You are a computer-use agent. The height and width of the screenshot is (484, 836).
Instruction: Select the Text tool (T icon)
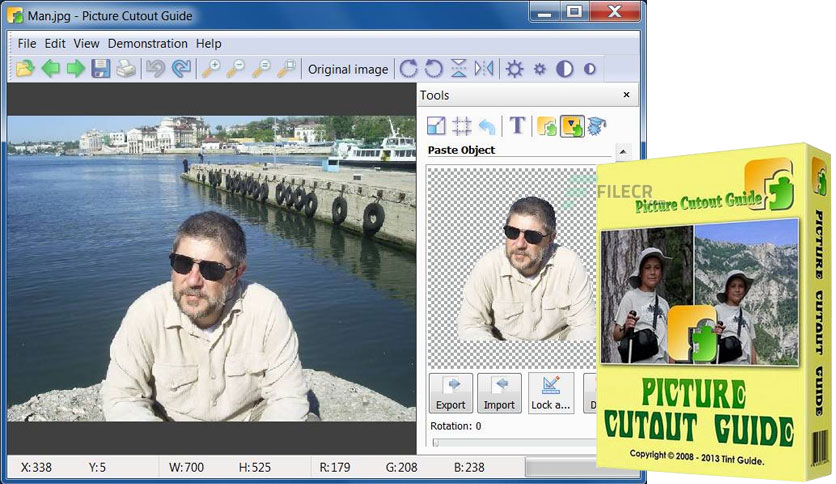[x=517, y=126]
